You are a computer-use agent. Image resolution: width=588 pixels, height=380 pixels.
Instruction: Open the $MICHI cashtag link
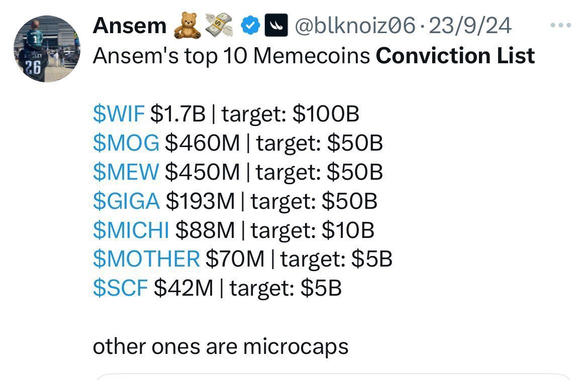131,230
